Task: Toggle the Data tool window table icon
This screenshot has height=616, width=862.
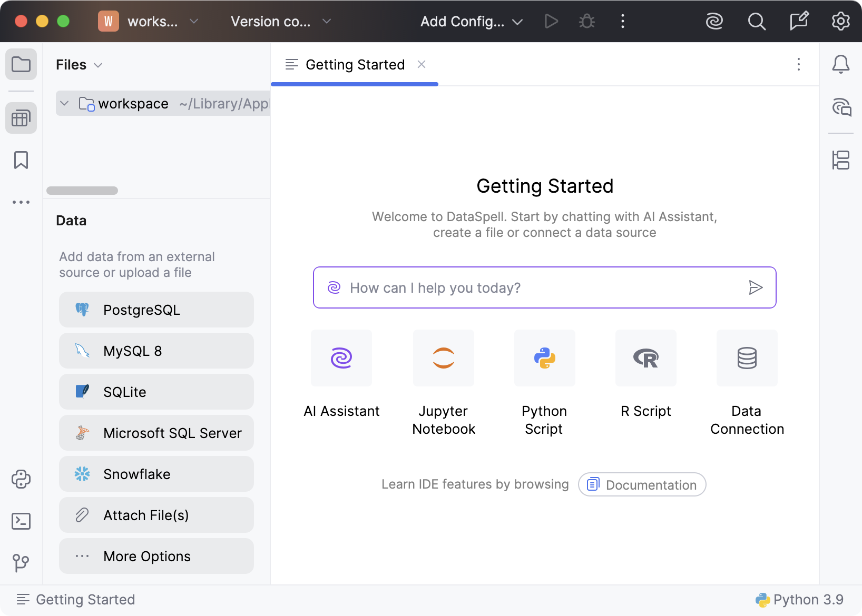Action: click(21, 118)
